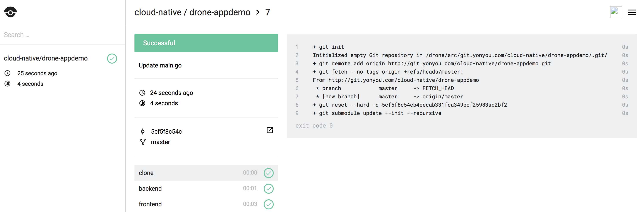The width and height of the screenshot is (644, 212).
Task: Click the branch icon beside master
Action: (143, 142)
